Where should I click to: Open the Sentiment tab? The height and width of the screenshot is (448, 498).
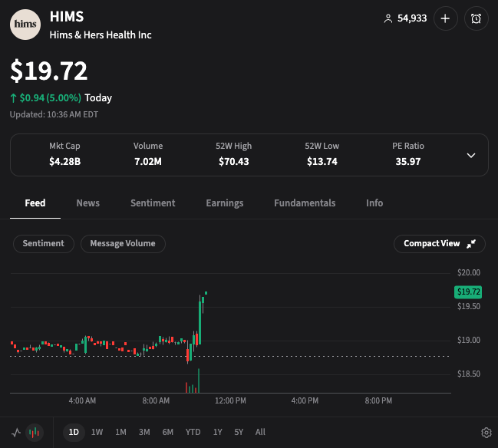(x=153, y=203)
